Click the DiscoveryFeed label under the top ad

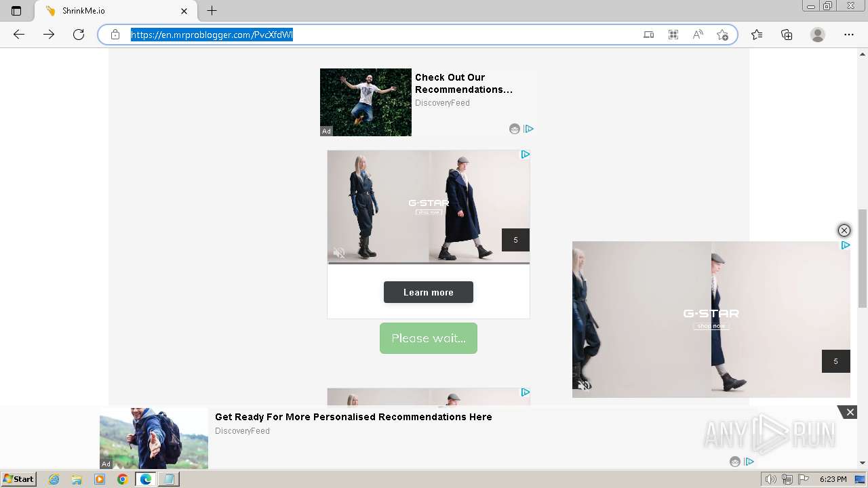point(442,103)
